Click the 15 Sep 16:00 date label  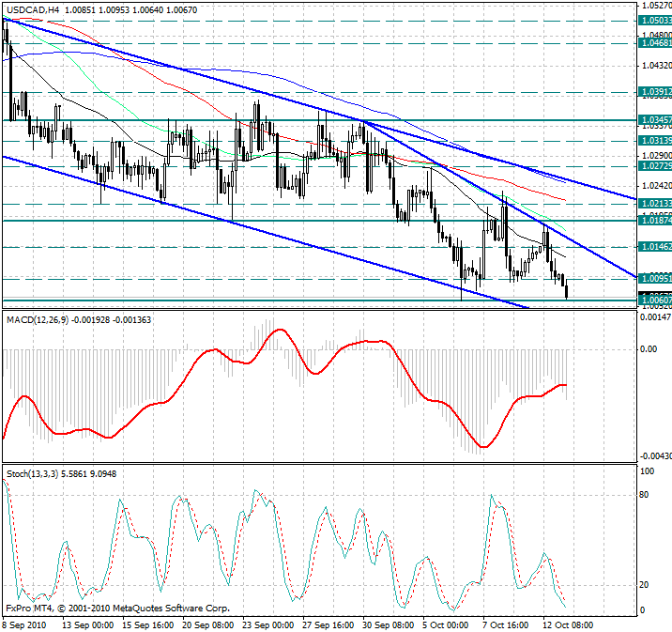148,625
